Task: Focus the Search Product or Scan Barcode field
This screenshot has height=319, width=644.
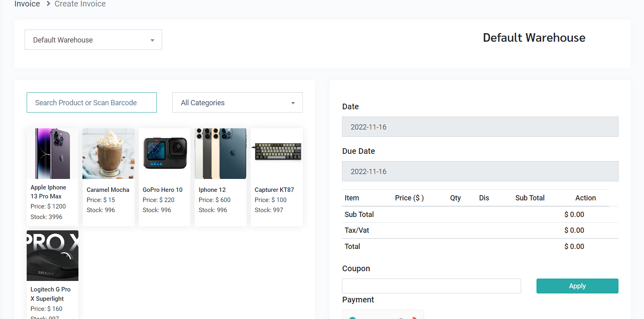Action: click(x=92, y=102)
